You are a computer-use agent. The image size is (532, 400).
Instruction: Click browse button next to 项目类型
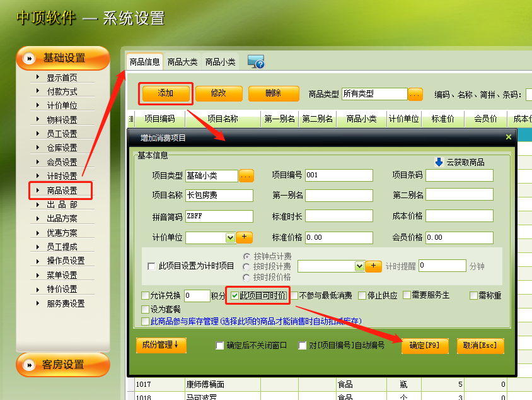coord(246,176)
